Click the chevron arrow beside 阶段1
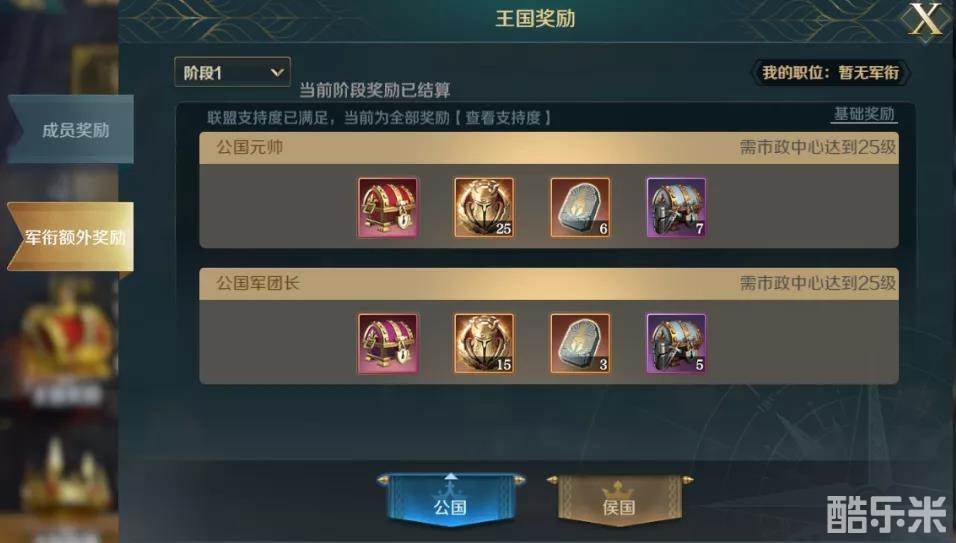Viewport: 956px width, 543px height. pyautogui.click(x=277, y=73)
